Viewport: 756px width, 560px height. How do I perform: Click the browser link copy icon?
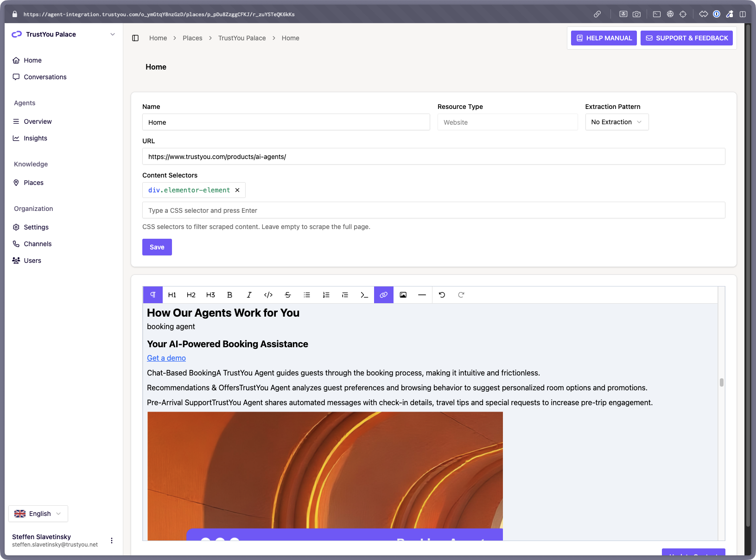click(597, 14)
